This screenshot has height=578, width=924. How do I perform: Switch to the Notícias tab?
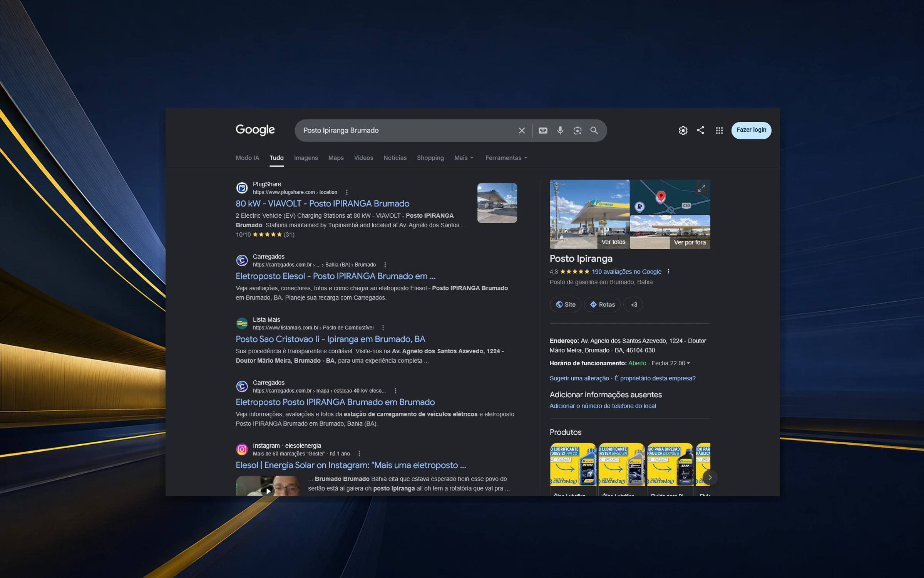(395, 158)
